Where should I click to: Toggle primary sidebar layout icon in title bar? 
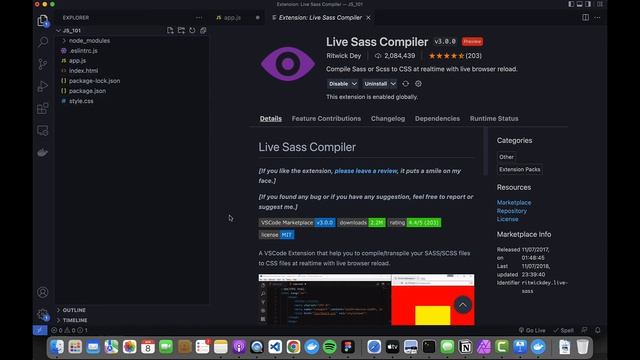pos(571,4)
